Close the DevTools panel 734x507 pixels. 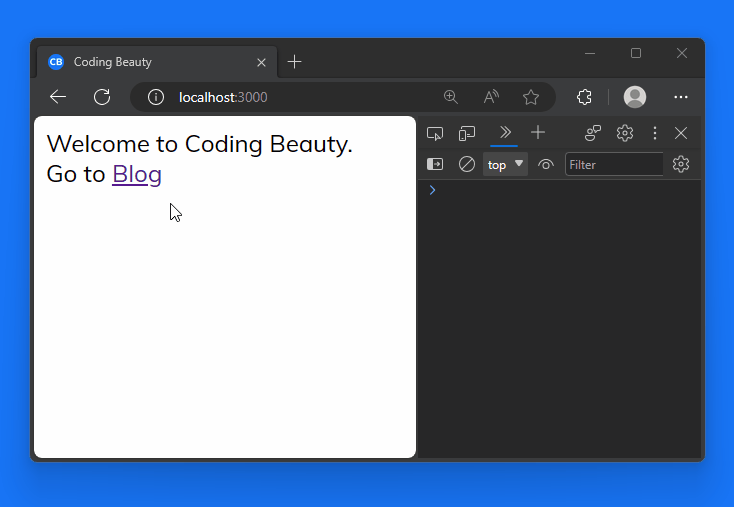tap(681, 133)
